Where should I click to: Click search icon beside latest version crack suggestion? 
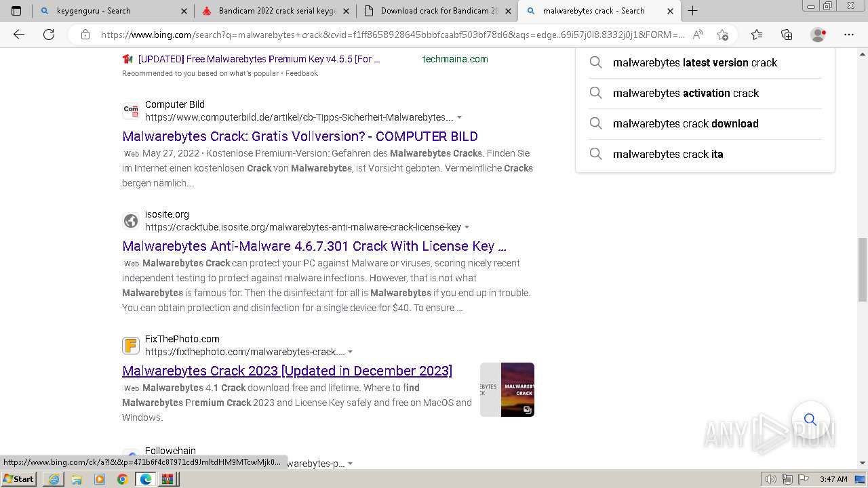(595, 62)
